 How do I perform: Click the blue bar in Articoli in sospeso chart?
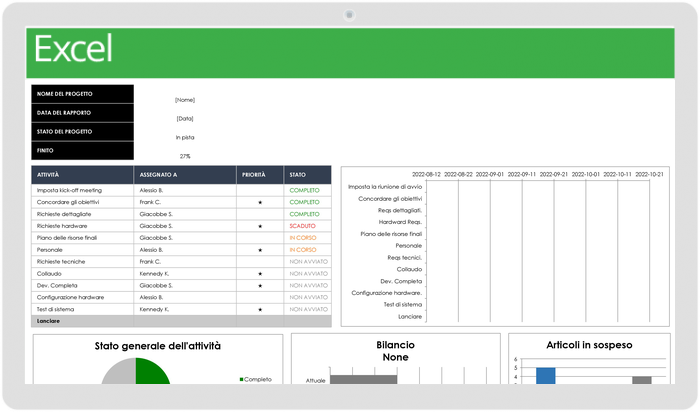coord(545,376)
